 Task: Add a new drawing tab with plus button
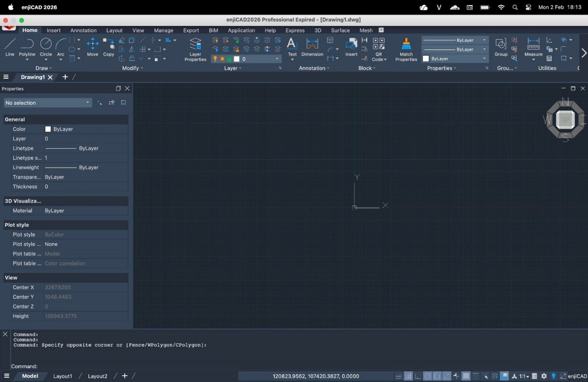tap(65, 77)
